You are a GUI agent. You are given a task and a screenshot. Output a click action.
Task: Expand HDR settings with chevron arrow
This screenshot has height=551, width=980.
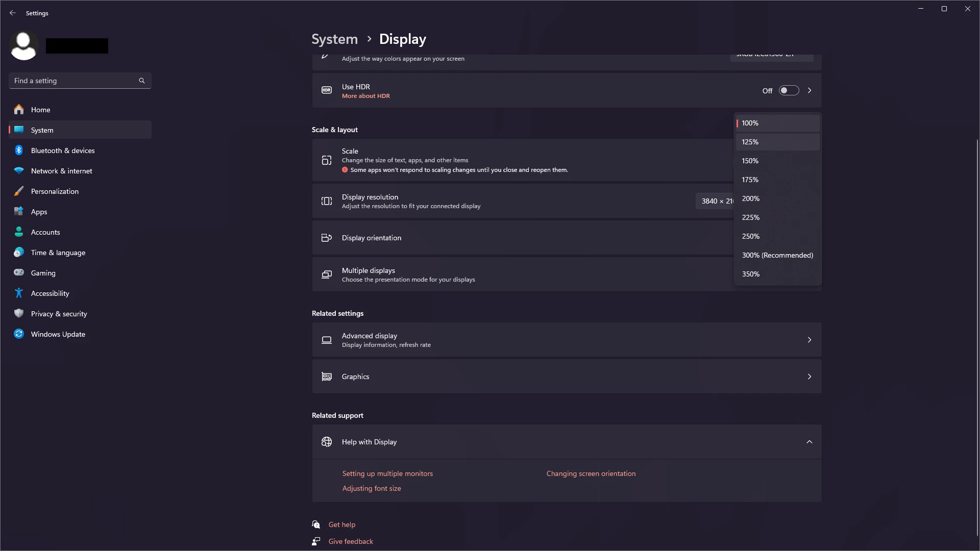click(810, 90)
